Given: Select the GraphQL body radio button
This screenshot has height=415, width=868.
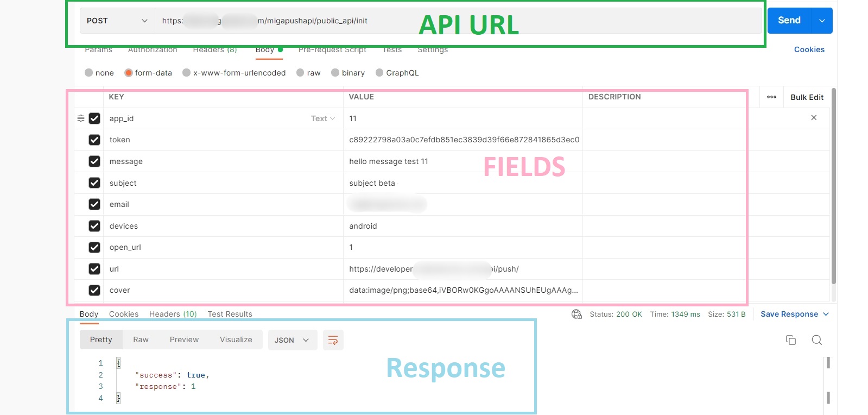Looking at the screenshot, I should [x=379, y=73].
